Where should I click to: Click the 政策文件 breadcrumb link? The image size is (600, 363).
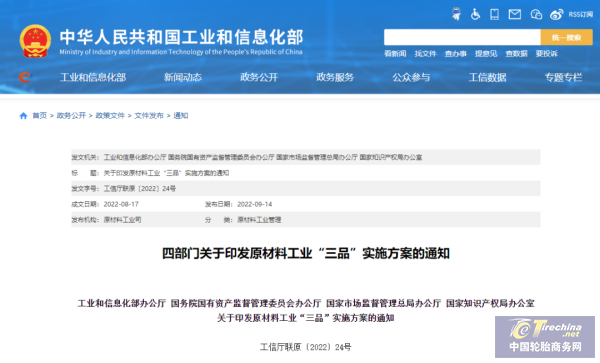pyautogui.click(x=110, y=116)
